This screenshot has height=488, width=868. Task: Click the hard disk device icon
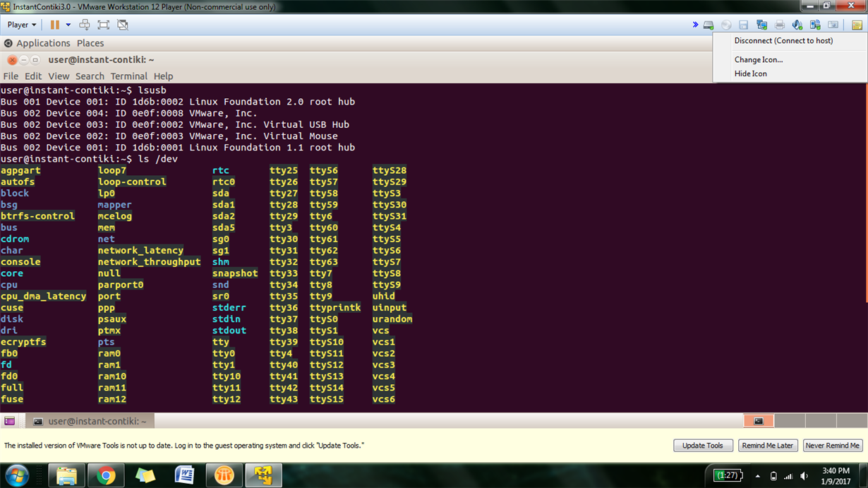709,25
